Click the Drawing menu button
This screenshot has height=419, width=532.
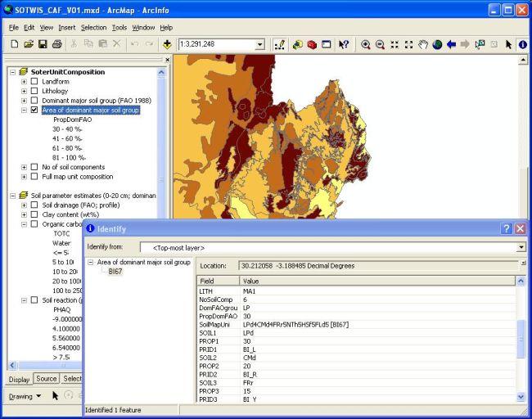(x=20, y=396)
